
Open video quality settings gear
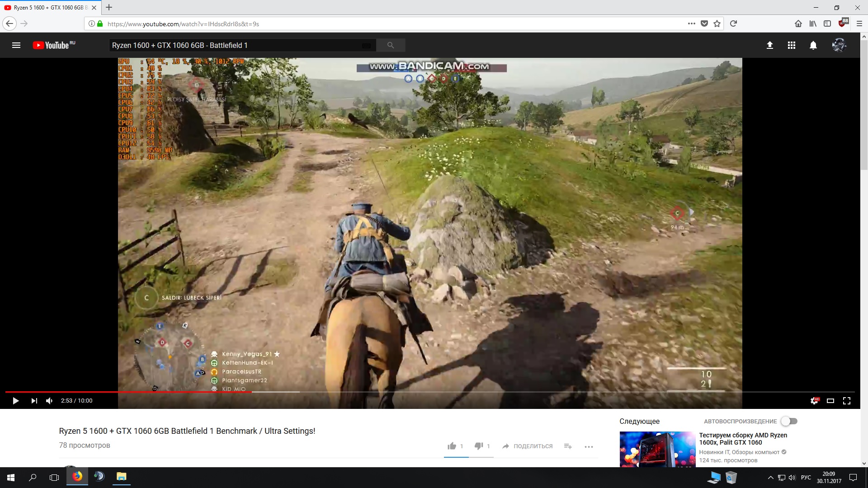pyautogui.click(x=814, y=401)
